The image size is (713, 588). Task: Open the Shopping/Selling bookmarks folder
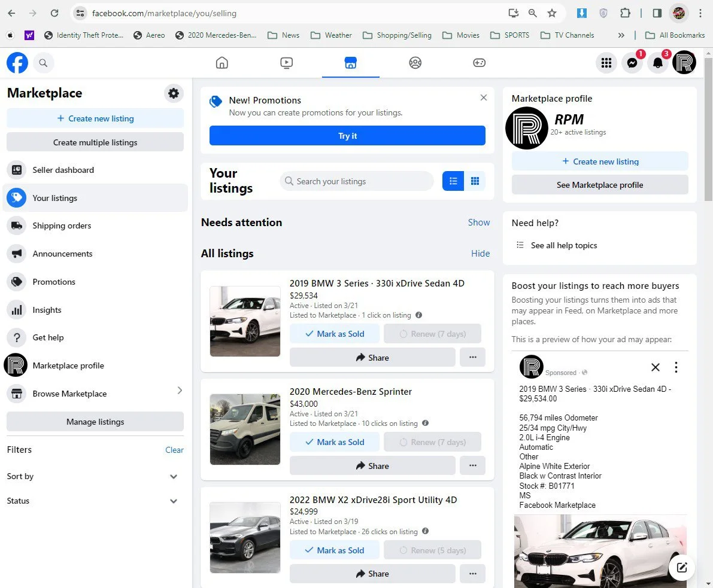click(x=397, y=35)
